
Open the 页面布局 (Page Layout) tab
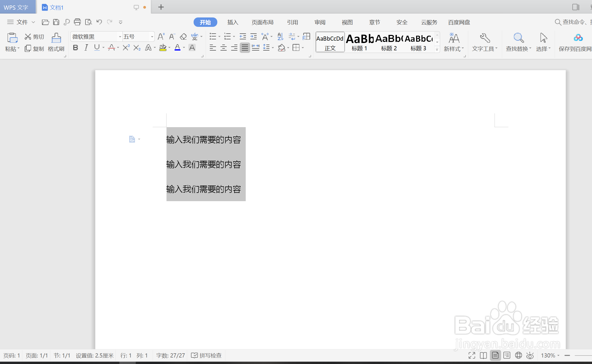point(262,22)
